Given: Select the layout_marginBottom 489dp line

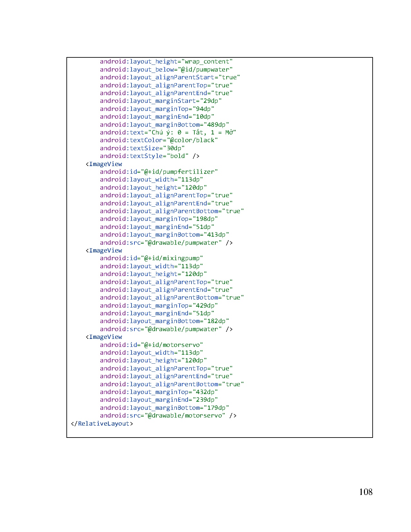Looking at the screenshot, I should [164, 124].
